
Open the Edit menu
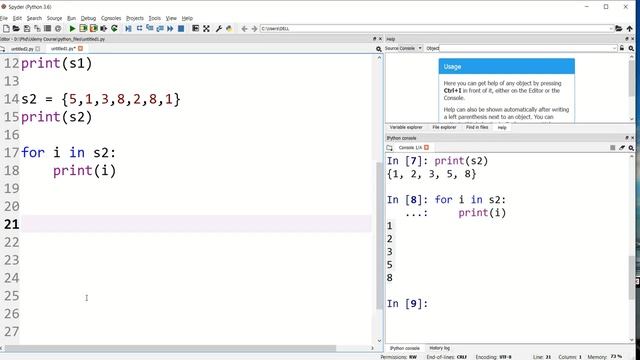pos(17,18)
